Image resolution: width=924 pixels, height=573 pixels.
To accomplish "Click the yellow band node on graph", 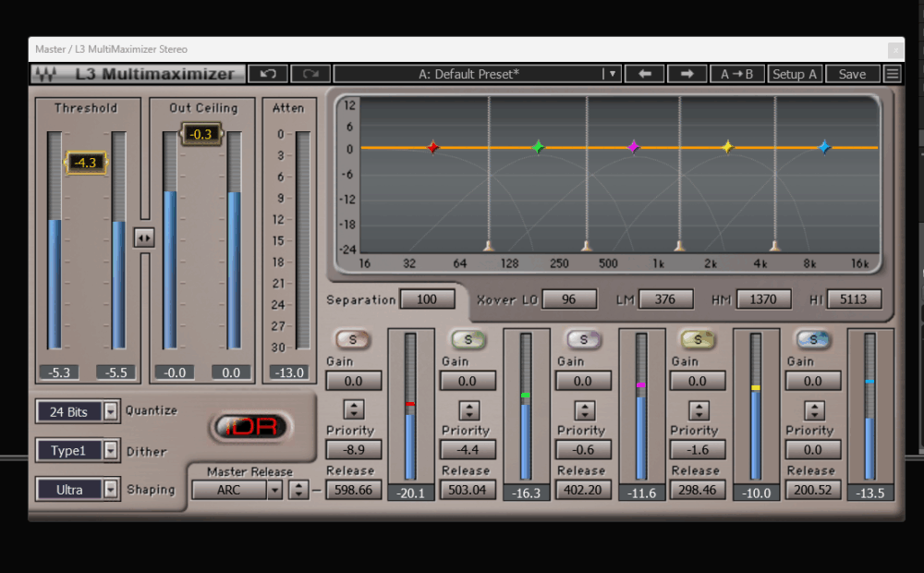I will click(x=728, y=147).
